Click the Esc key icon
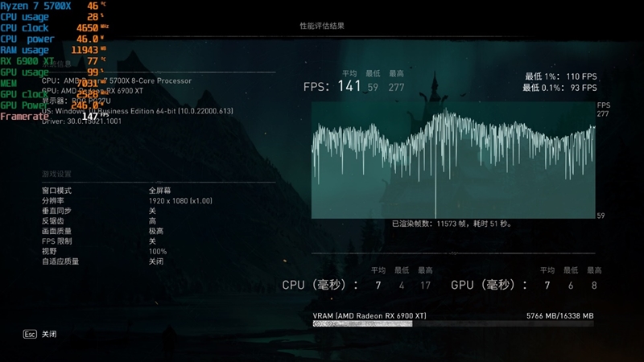This screenshot has width=644, height=362. [30, 334]
